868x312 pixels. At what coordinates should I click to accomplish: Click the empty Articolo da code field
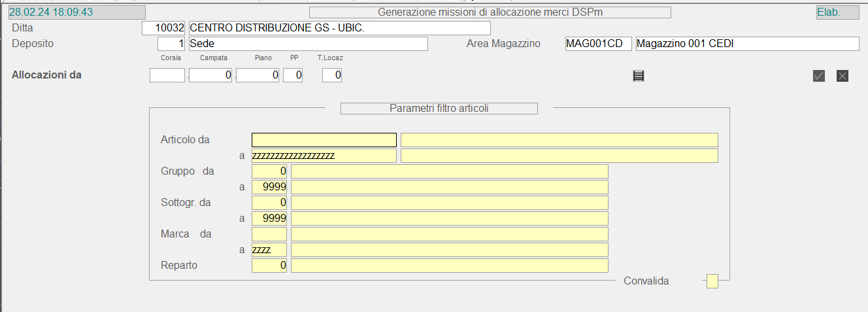coord(324,140)
